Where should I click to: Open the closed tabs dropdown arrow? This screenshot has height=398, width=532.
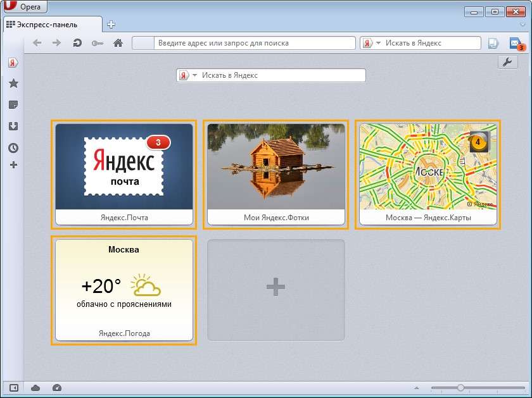click(x=523, y=25)
